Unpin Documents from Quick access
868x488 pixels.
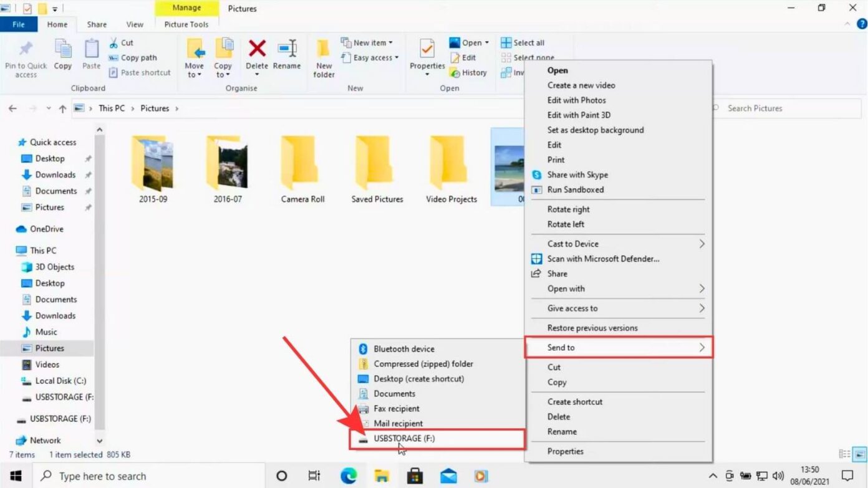pyautogui.click(x=88, y=191)
